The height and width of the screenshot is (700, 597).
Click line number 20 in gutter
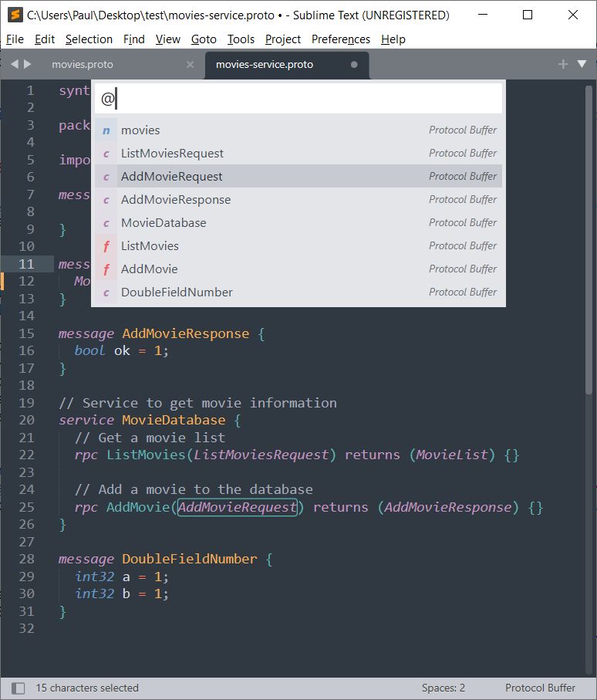[26, 420]
